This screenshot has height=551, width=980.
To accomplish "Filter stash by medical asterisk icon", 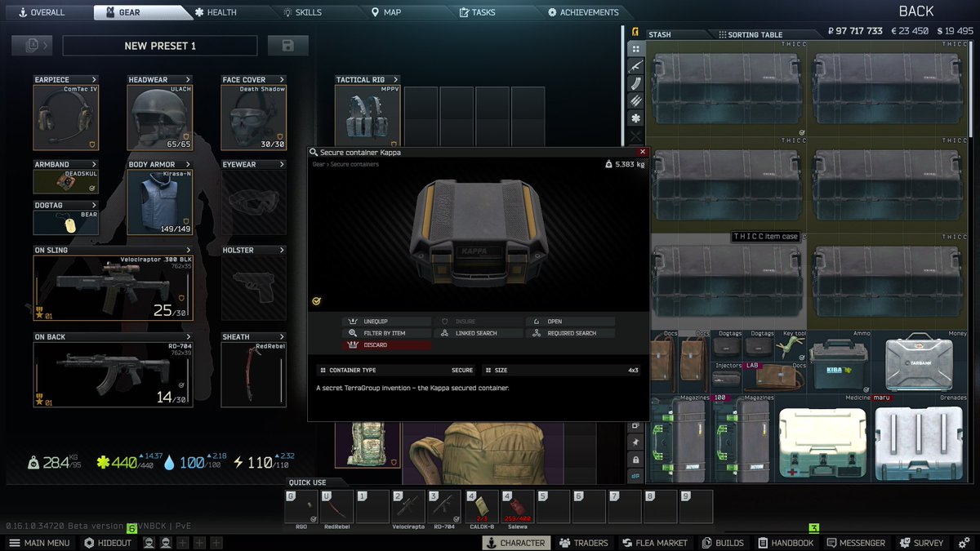I will tap(636, 119).
